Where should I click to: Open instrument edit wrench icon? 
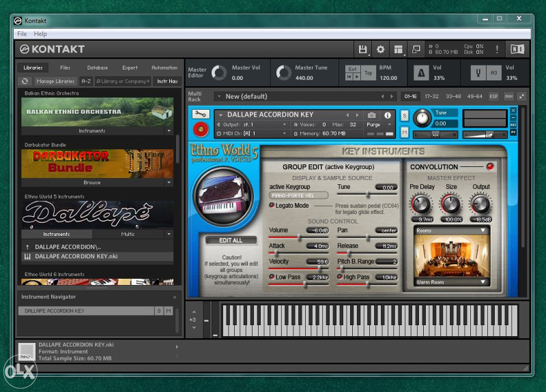(201, 114)
